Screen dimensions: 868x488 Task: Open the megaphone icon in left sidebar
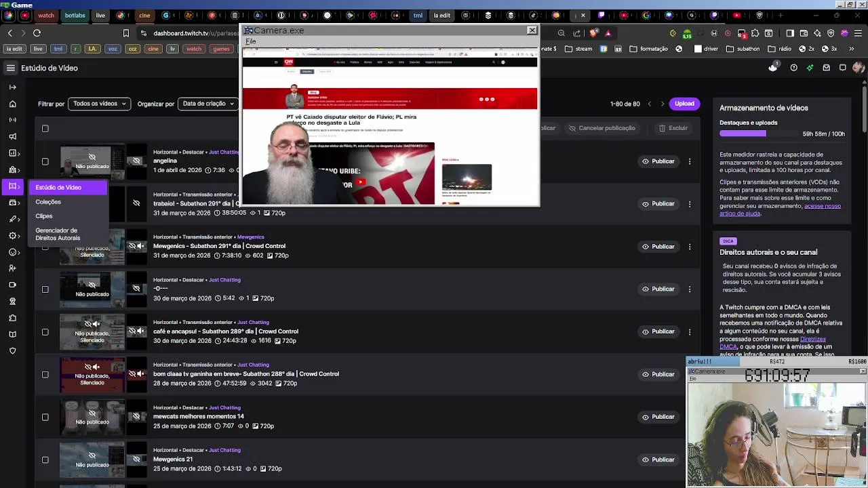coord(12,136)
